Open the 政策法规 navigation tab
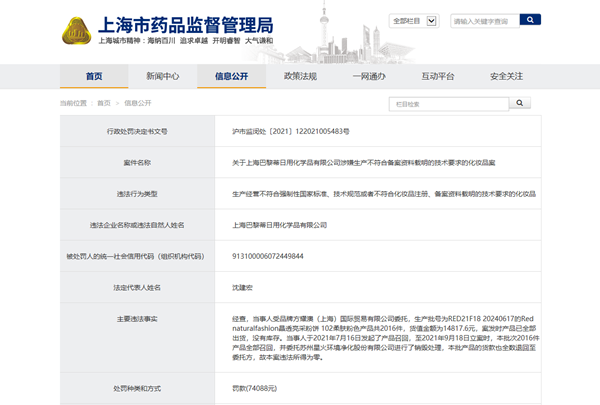The image size is (600, 405). click(x=300, y=76)
